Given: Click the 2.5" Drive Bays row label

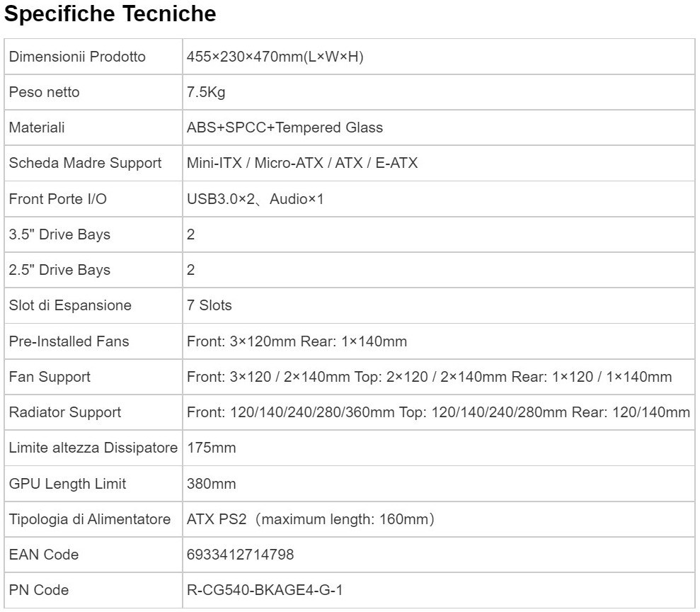Looking at the screenshot, I should tap(59, 270).
